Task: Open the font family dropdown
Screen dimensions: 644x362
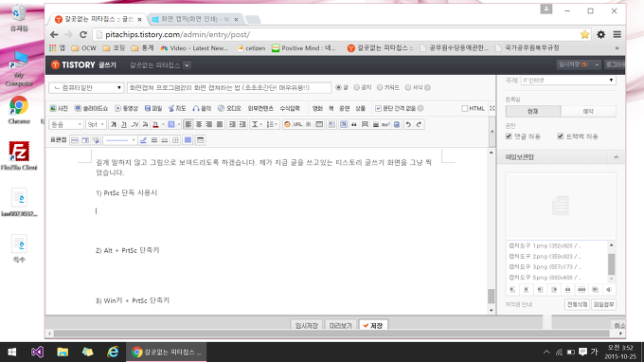Action: 65,124
